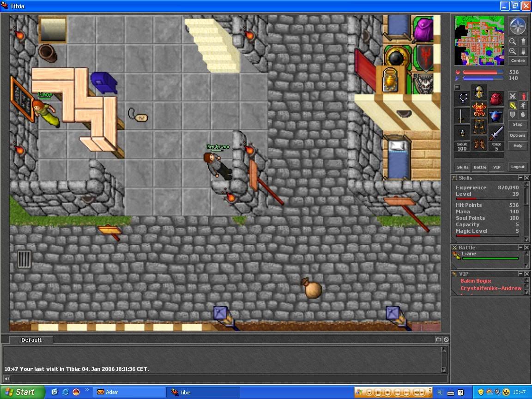The width and height of the screenshot is (532, 399).
Task: Open the Options dialog
Action: click(518, 135)
